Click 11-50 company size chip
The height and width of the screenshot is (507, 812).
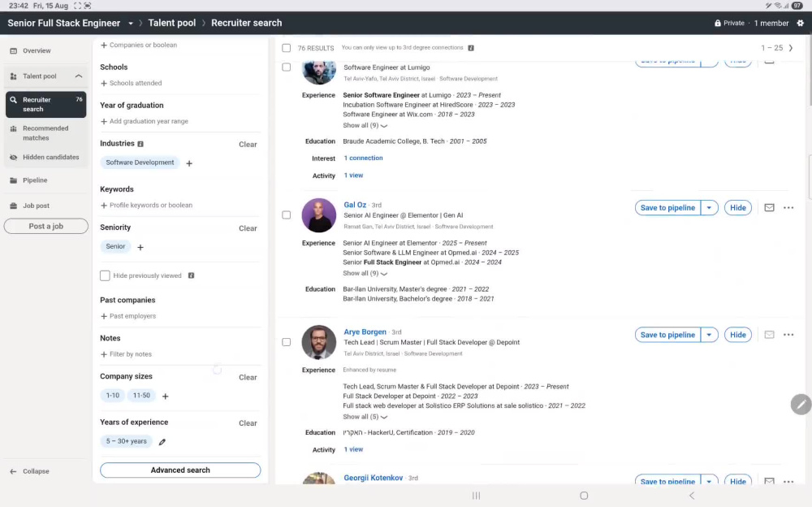(x=141, y=396)
